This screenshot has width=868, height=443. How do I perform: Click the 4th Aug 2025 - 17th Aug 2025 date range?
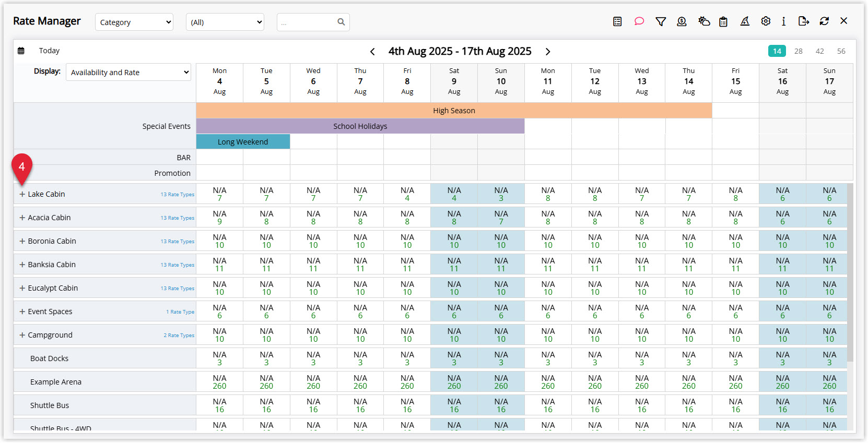coord(460,51)
